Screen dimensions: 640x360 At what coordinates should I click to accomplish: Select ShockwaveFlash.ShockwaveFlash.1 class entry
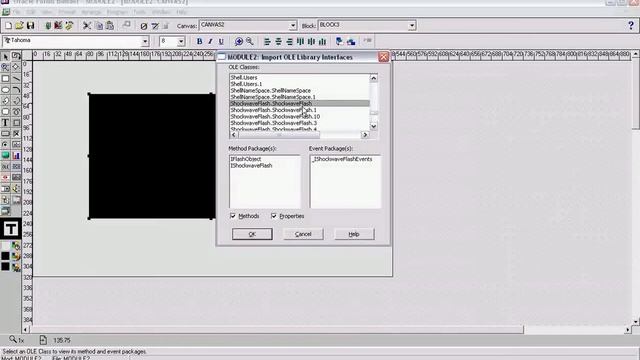click(x=273, y=110)
